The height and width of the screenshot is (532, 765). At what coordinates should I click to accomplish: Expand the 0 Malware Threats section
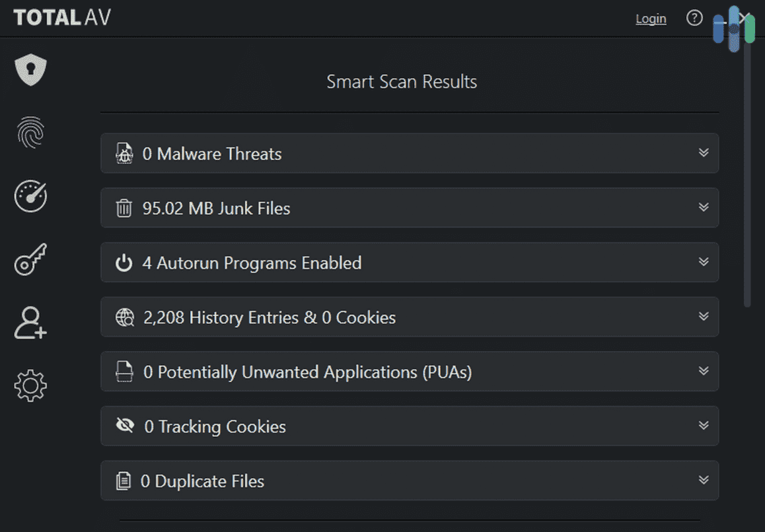(x=703, y=153)
